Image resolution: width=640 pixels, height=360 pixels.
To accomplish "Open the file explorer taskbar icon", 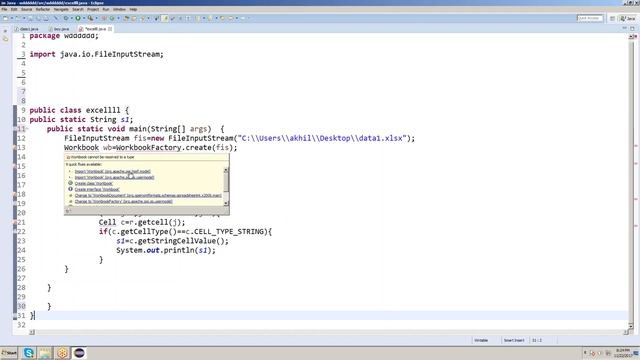I will (x=45, y=353).
